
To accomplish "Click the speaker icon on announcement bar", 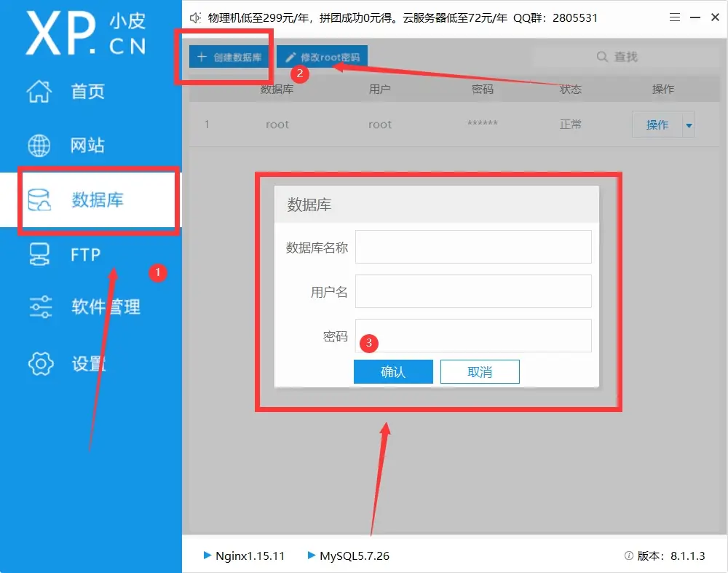I will tap(194, 17).
